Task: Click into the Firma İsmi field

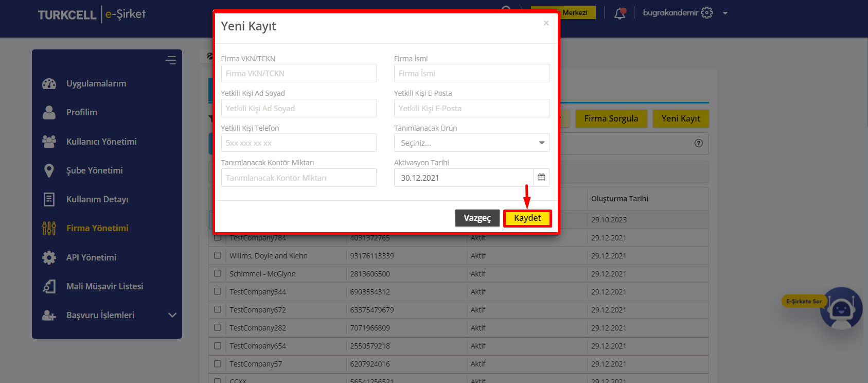Action: [472, 73]
